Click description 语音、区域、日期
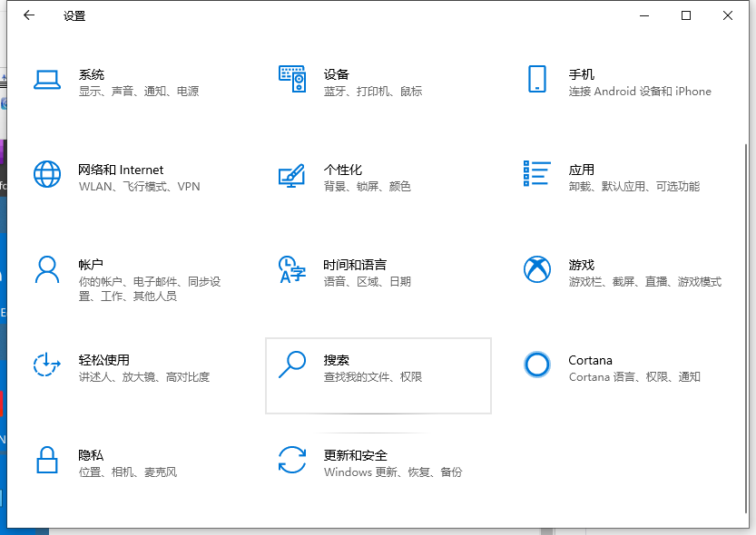 (x=367, y=281)
